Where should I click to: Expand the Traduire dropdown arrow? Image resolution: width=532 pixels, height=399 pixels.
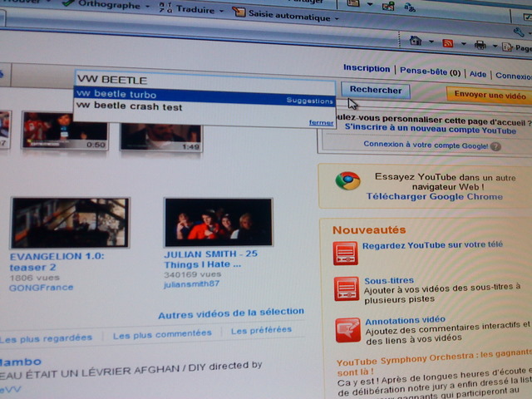coord(222,11)
